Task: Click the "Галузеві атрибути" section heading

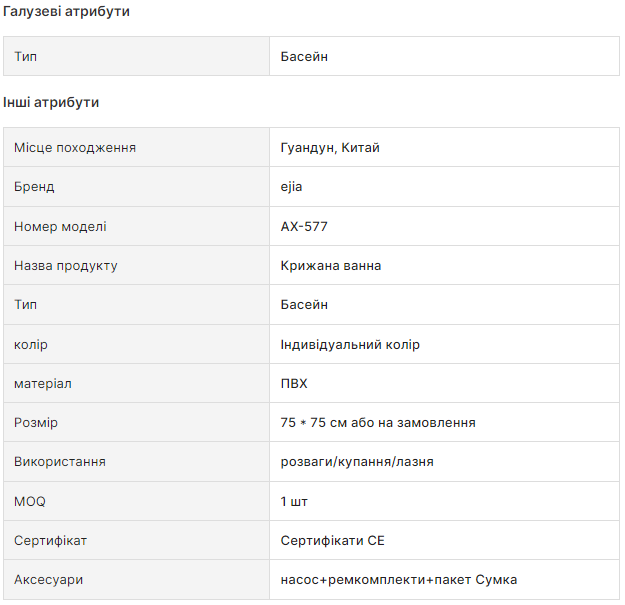Action: tap(66, 12)
